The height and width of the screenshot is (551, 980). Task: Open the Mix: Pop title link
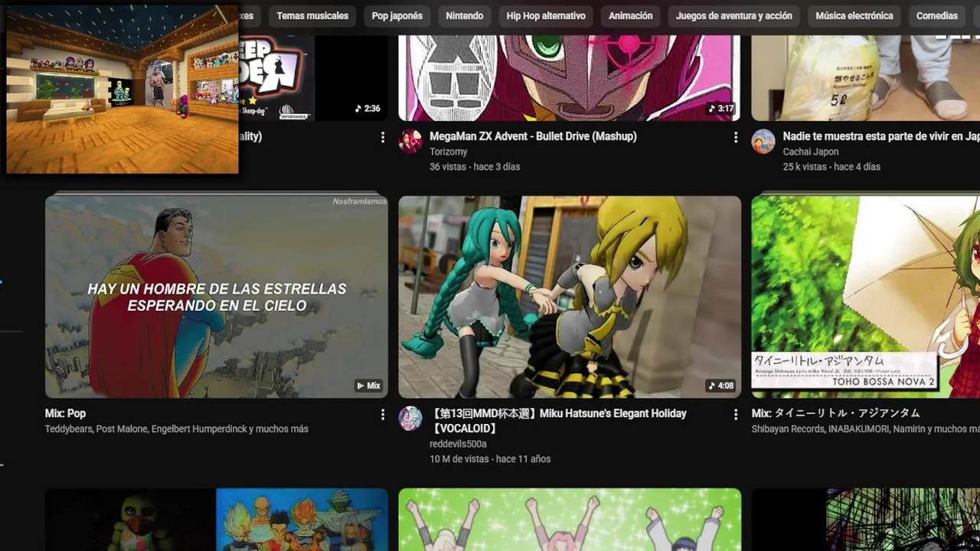66,413
